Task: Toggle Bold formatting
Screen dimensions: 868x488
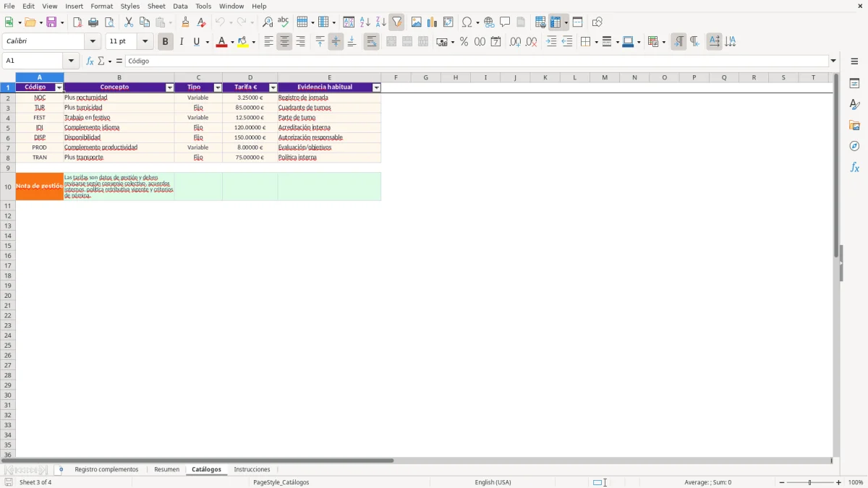Action: [x=165, y=42]
